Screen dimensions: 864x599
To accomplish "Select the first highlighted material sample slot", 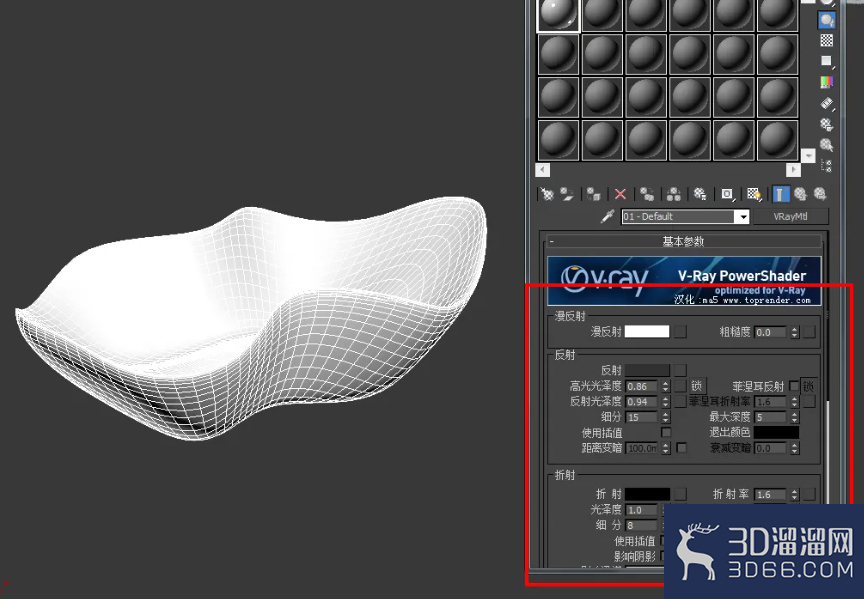I will tap(558, 14).
